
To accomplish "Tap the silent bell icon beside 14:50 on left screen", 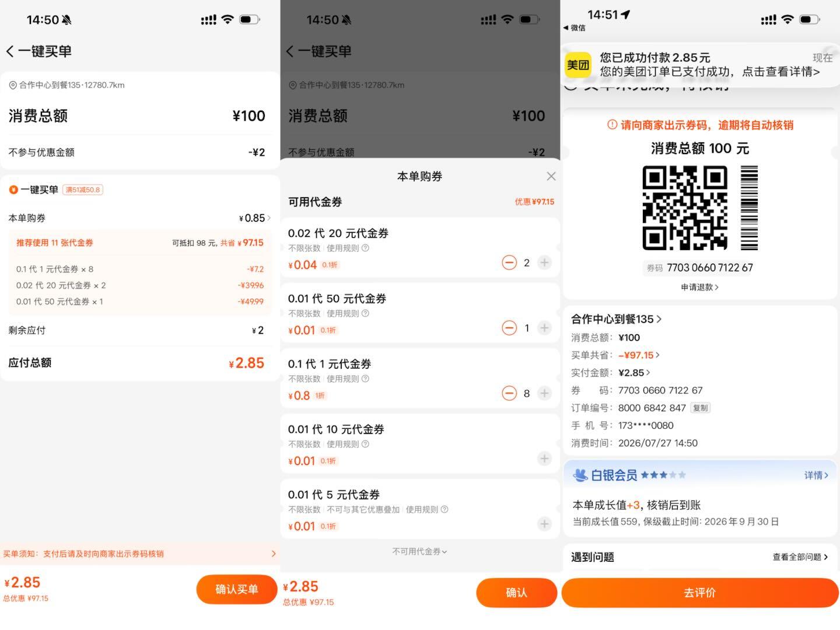I will click(x=66, y=20).
